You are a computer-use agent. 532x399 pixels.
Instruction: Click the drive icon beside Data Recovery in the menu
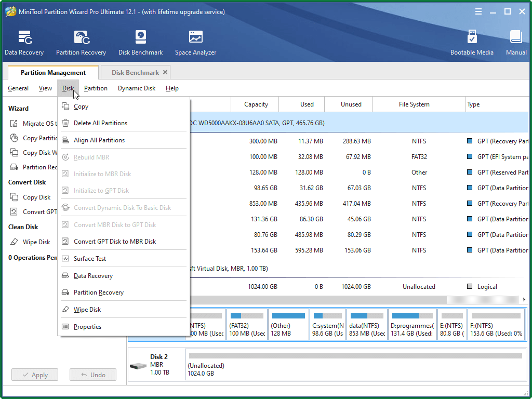(65, 276)
